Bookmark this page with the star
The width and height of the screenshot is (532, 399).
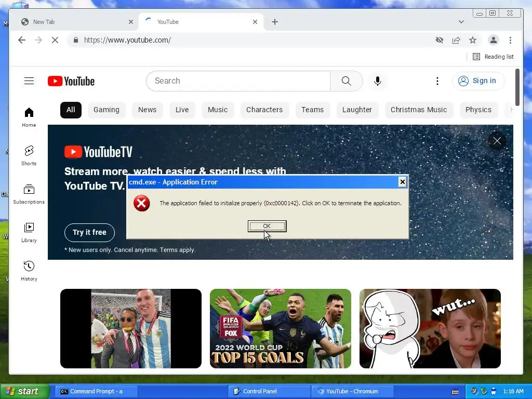point(473,40)
